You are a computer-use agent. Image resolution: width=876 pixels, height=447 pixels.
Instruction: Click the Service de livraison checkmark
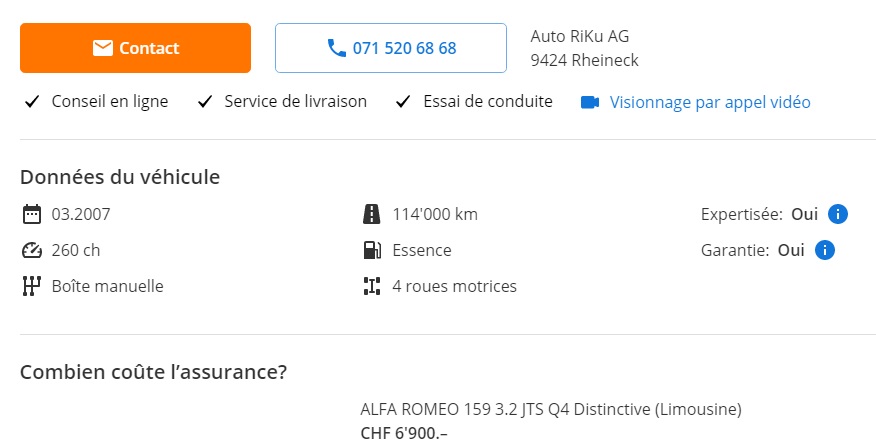(205, 102)
